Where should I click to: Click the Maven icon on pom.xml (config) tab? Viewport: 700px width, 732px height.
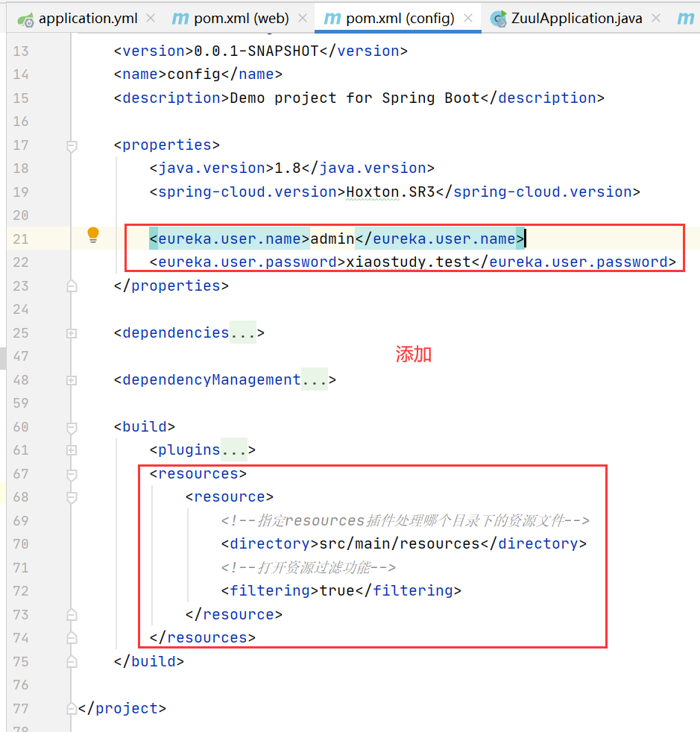coord(332,19)
